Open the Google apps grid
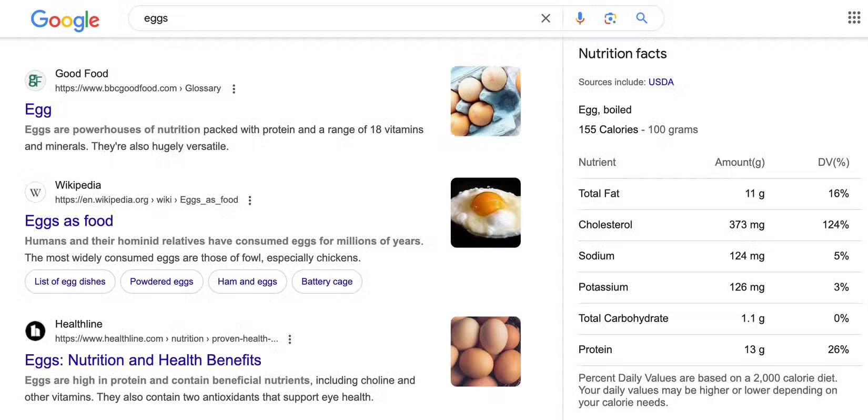Viewport: 868px width, 420px height. (x=854, y=18)
